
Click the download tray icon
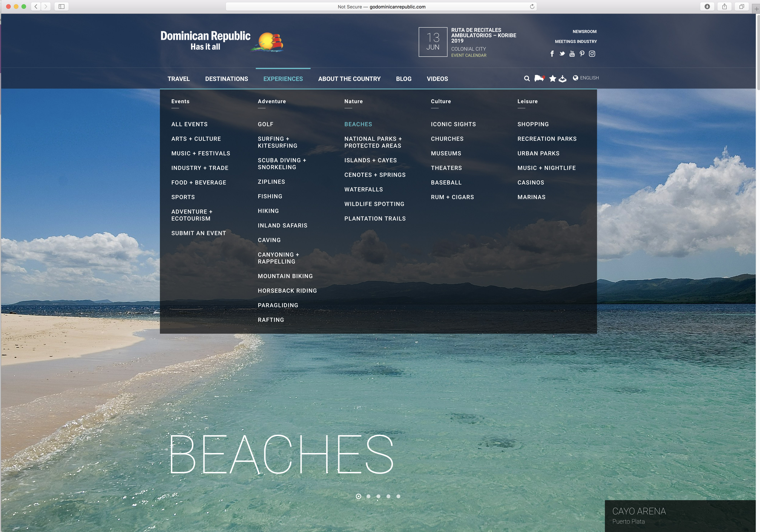point(563,79)
